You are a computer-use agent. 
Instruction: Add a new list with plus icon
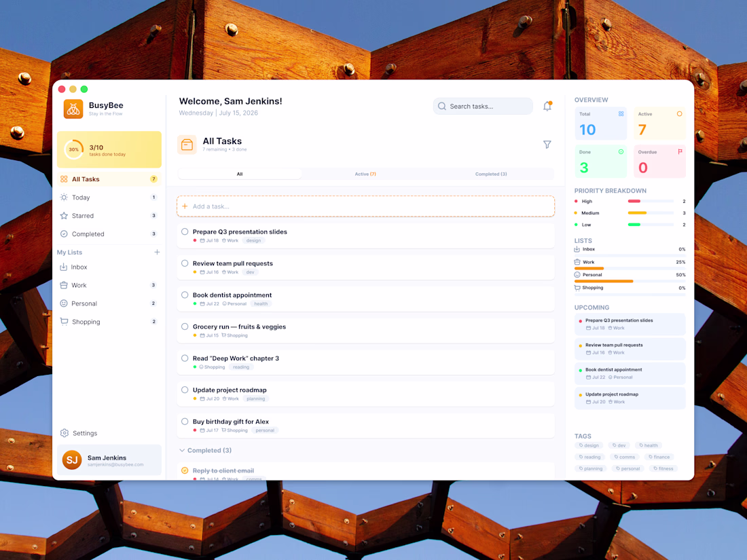157,252
